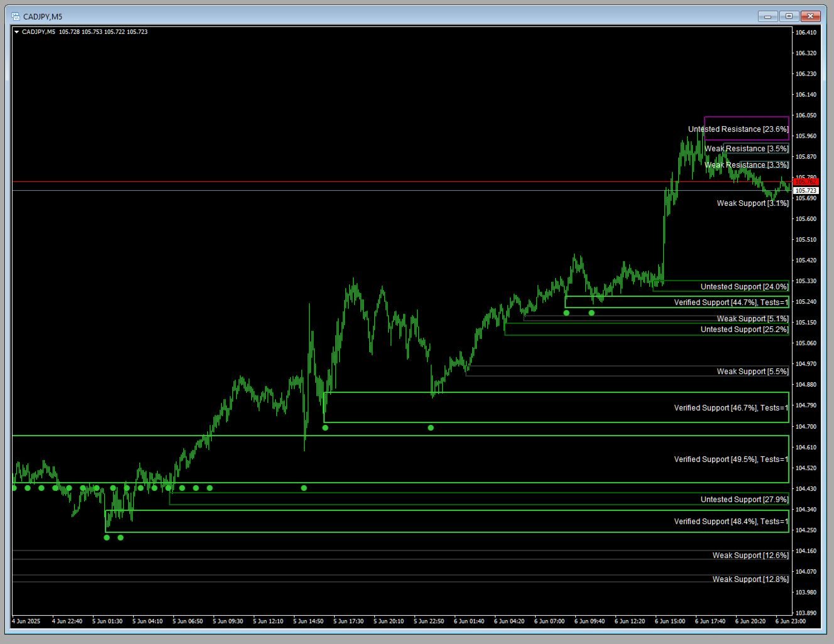Select the Weak Resistance [3.3%] label
The image size is (834, 644).
tap(746, 164)
